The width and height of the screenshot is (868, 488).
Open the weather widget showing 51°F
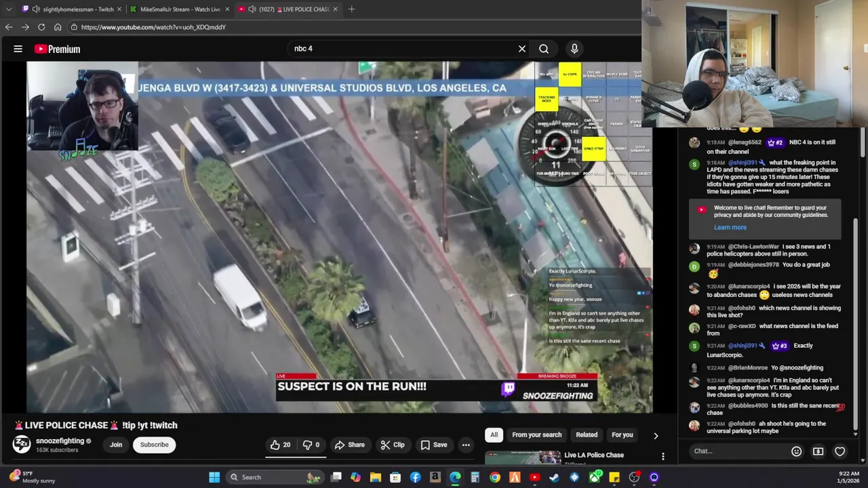(x=31, y=477)
